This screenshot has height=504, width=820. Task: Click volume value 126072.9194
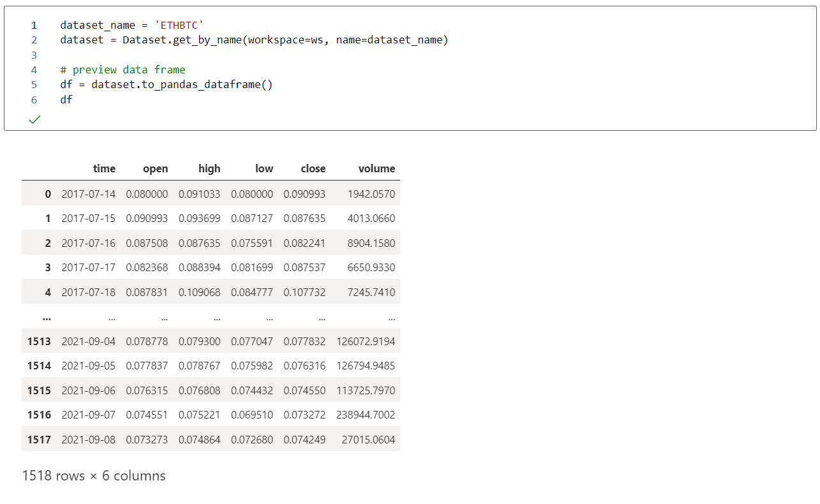366,341
